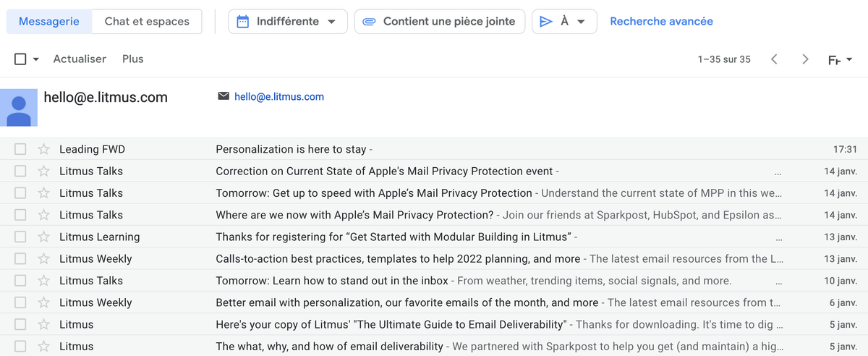Toggle the Contient une pièce jointe filter
Image resolution: width=868 pixels, height=356 pixels.
[440, 22]
